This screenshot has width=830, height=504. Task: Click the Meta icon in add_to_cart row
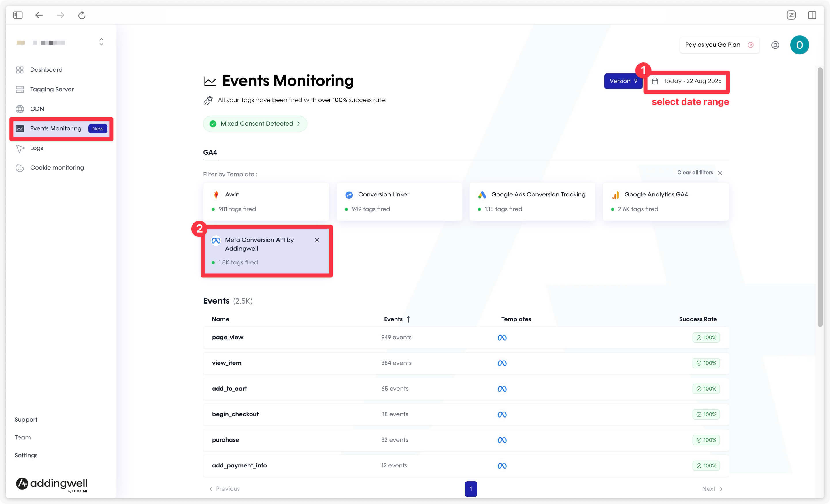pyautogui.click(x=502, y=389)
